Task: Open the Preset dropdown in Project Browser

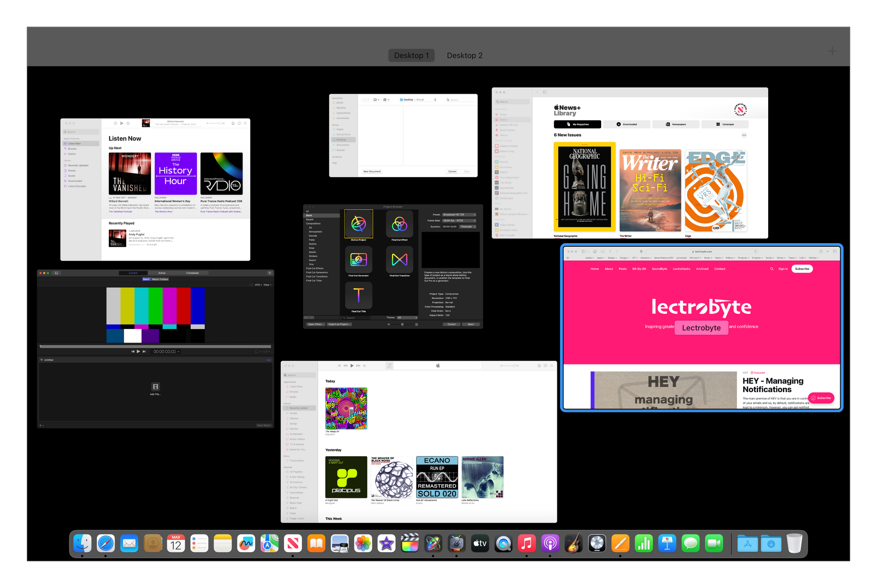Action: click(x=459, y=215)
